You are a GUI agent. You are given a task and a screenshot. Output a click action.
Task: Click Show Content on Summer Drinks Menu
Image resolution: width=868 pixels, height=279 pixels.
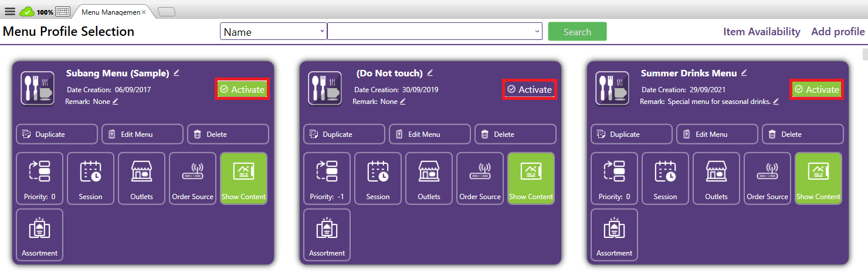pos(818,179)
